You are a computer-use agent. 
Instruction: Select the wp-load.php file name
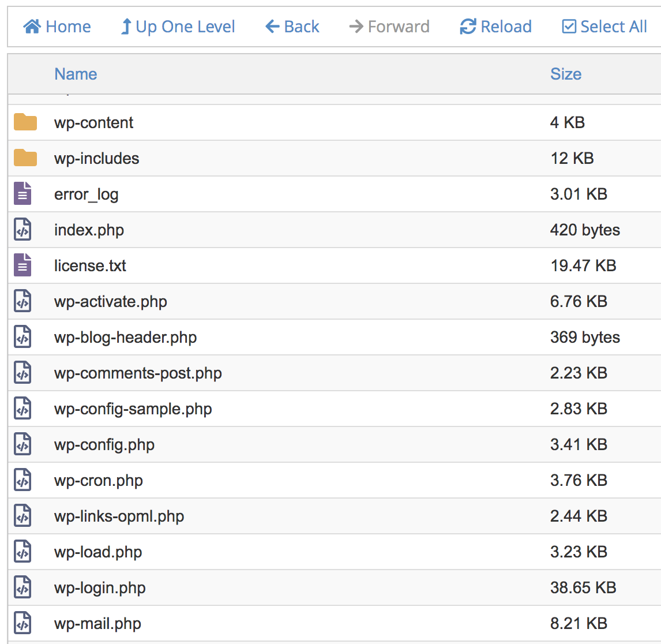98,552
